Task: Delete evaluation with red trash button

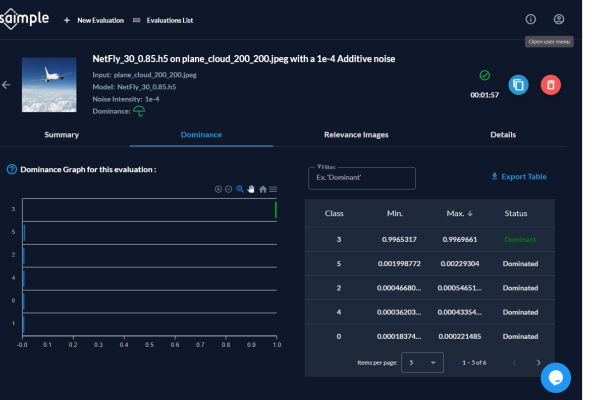Action: pyautogui.click(x=550, y=85)
